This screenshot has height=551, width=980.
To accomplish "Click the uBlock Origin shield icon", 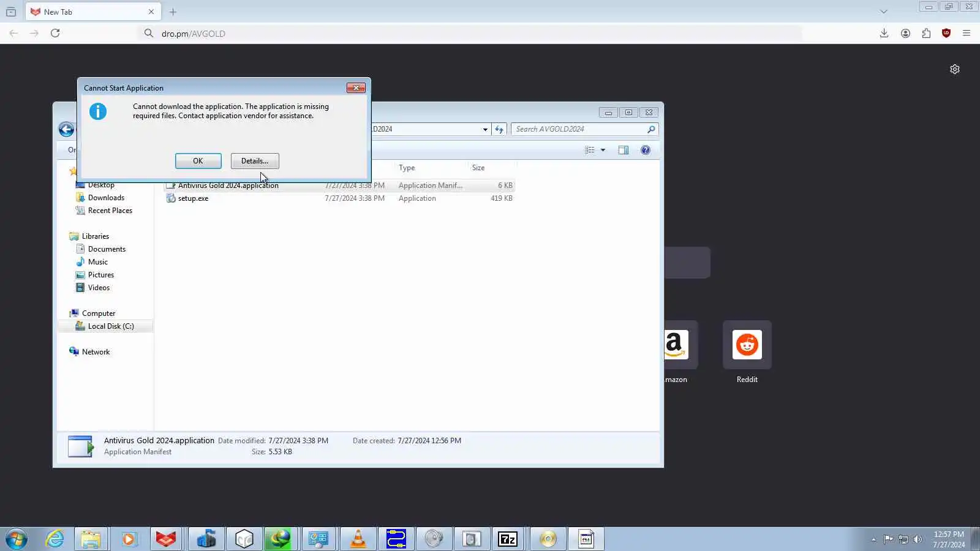I will click(x=946, y=33).
